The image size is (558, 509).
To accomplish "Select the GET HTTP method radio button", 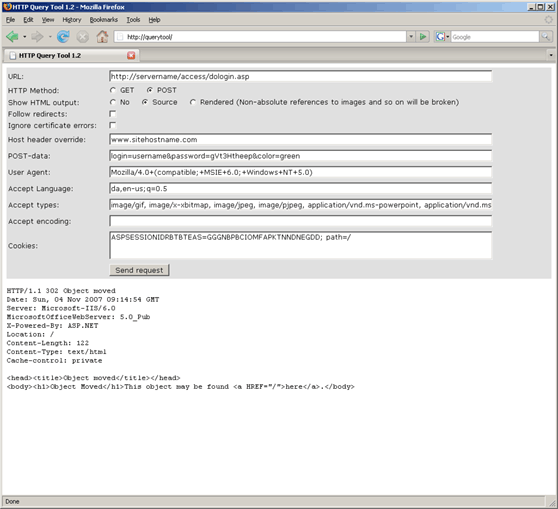I will 113,90.
